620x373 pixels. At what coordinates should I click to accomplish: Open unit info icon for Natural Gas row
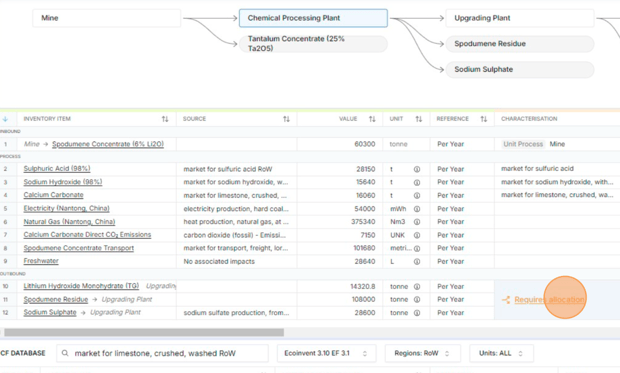(417, 222)
